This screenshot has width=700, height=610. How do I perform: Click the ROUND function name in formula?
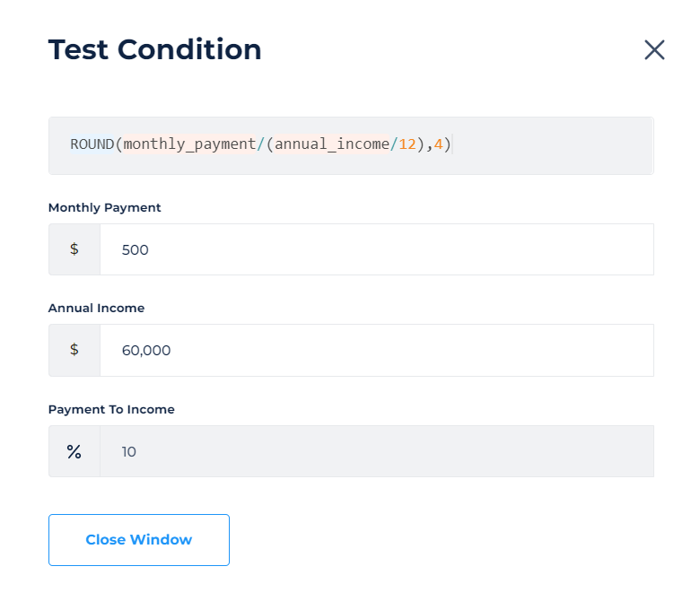pyautogui.click(x=92, y=144)
